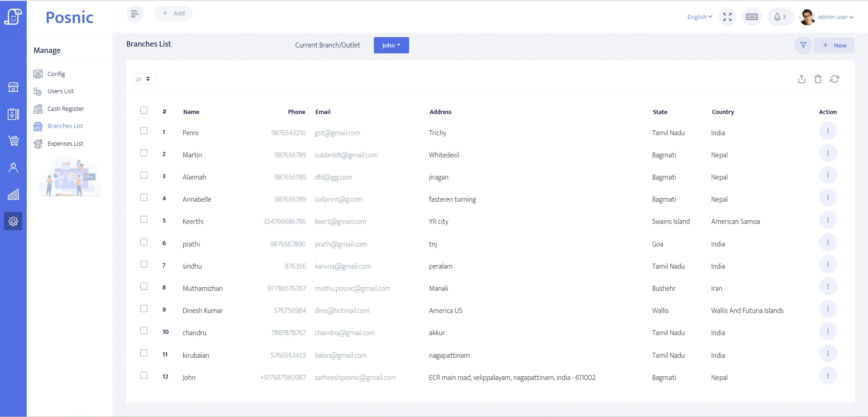The image size is (868, 417).
Task: Open action menu for Martin row
Action: pos(828,153)
